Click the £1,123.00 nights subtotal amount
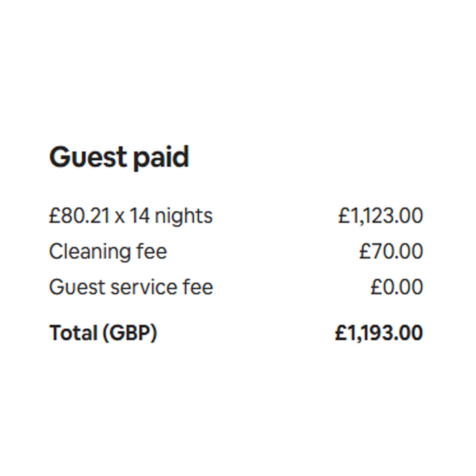476x476 pixels. pos(380,216)
